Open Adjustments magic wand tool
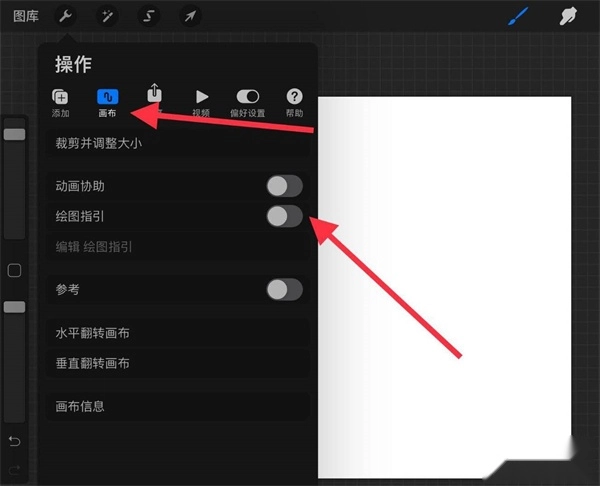This screenshot has height=486, width=600. tap(107, 16)
